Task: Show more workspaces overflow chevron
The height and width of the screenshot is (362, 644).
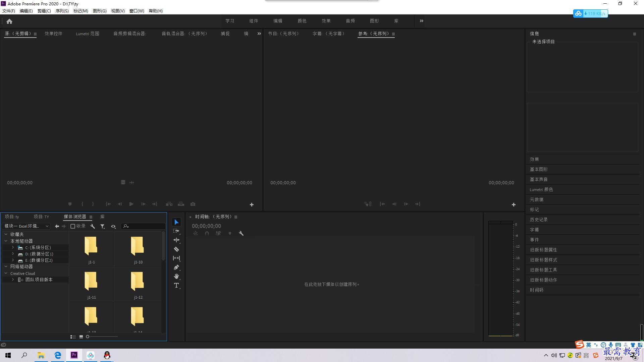Action: click(x=422, y=21)
